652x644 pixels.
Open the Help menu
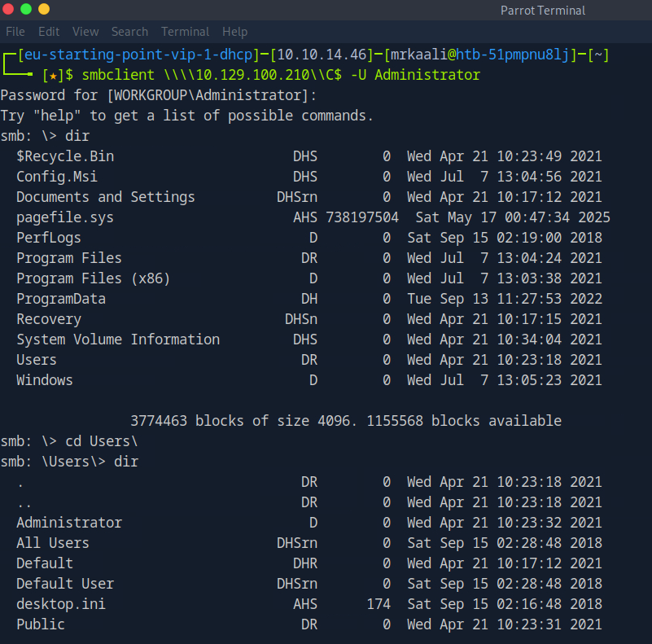(234, 32)
